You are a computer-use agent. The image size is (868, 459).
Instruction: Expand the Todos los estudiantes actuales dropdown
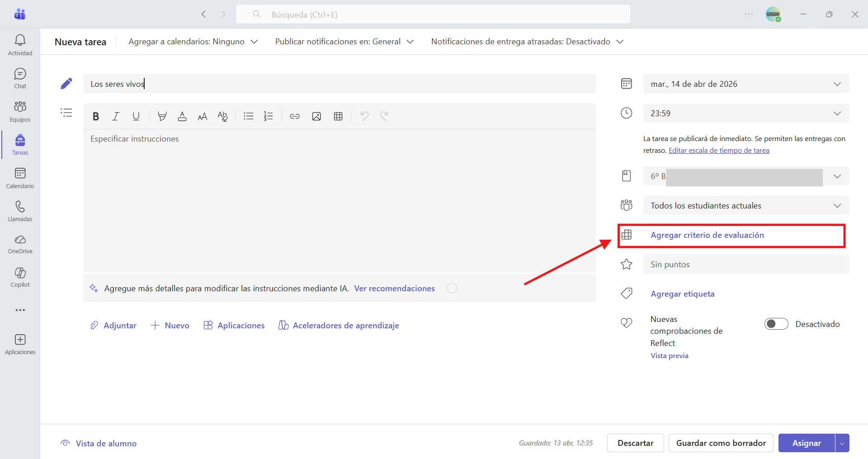[746, 205]
